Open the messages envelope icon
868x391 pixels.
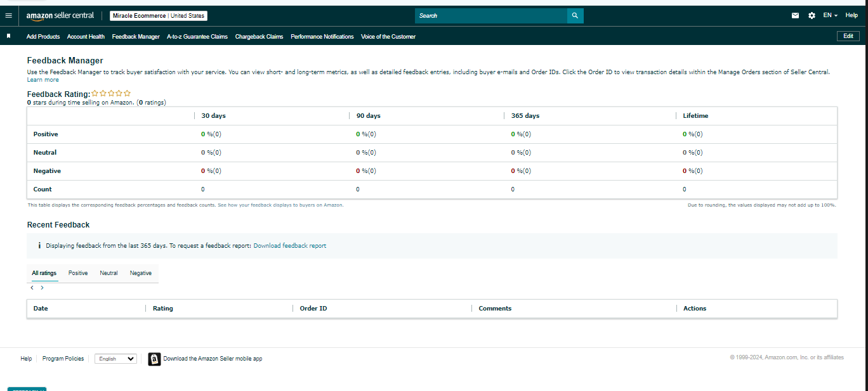tap(796, 16)
